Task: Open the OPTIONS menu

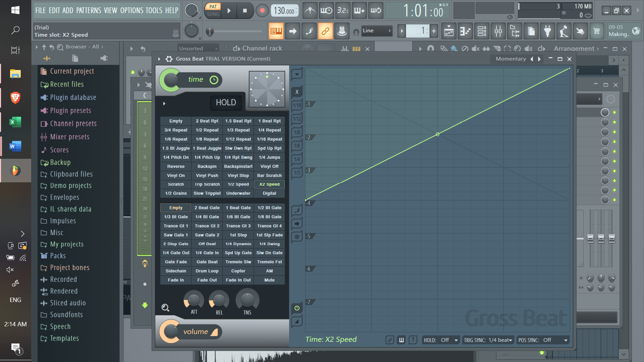Action: (132, 11)
